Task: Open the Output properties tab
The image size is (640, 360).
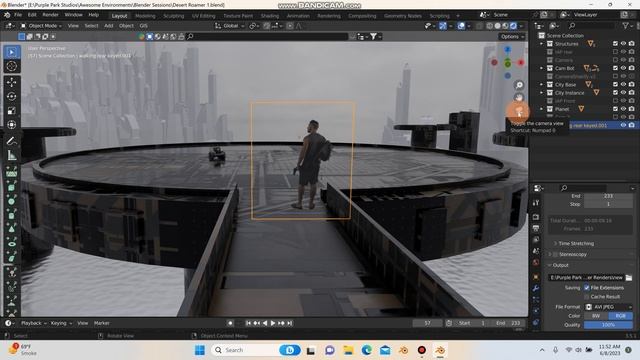Action: click(x=536, y=228)
